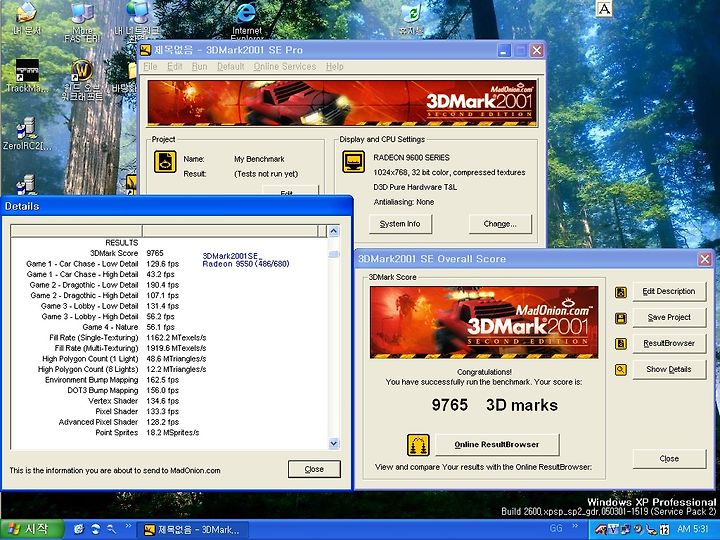Click the Radeon 9550 (486/680) text
Image resolution: width=720 pixels, height=540 pixels.
(246, 264)
